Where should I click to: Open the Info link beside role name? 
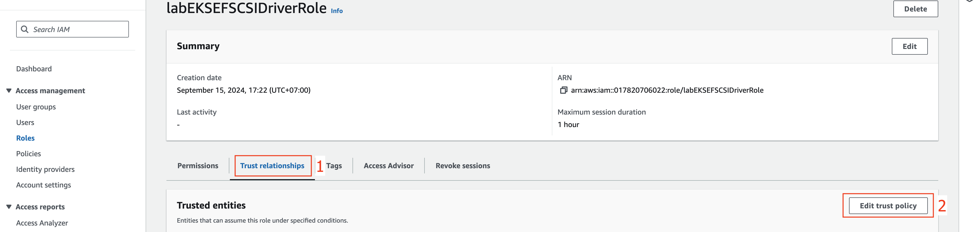[336, 11]
